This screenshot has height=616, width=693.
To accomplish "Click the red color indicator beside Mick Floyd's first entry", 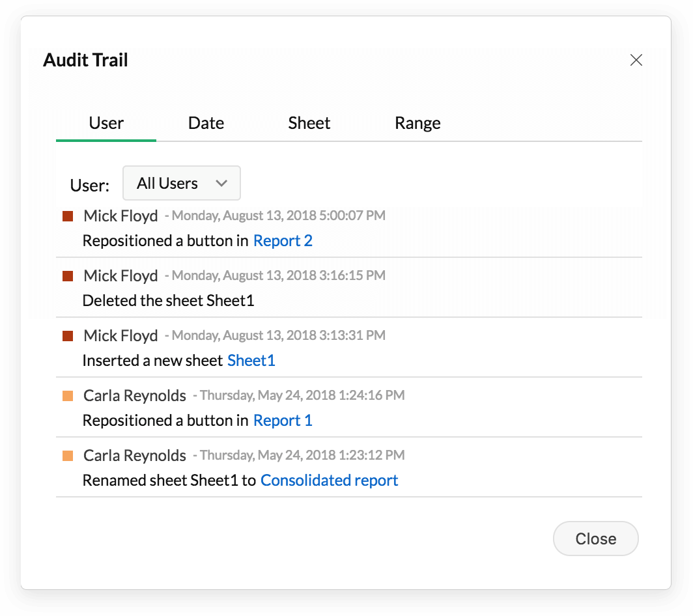I will 68,215.
